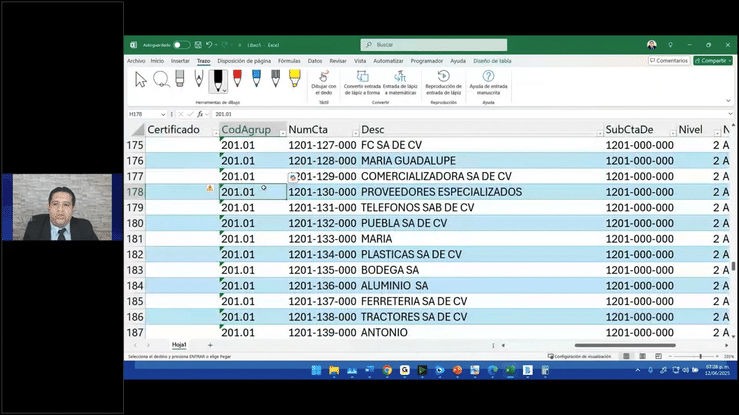Image resolution: width=739 pixels, height=415 pixels.
Task: Open the Archivo menu
Action: [x=136, y=61]
